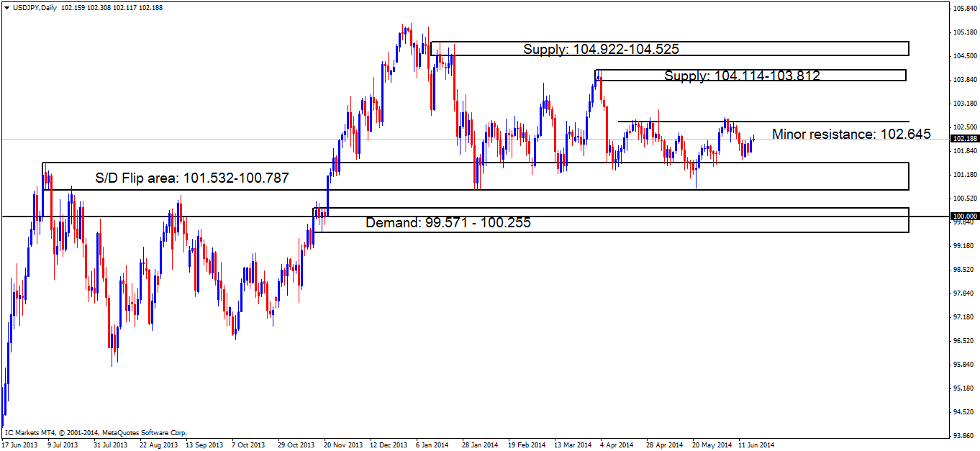Click the 95.180 price axis value
This screenshot has width=980, height=451.
(963, 388)
